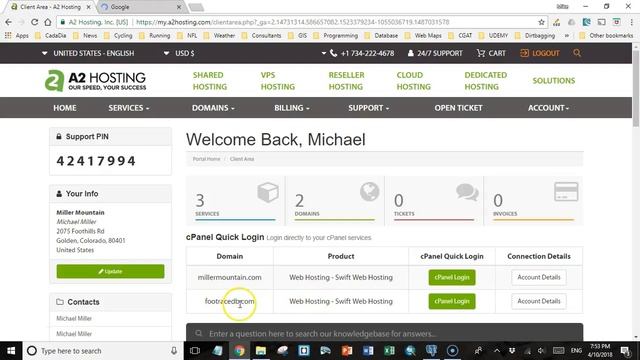Click the Domains globe icon tile

tap(335, 200)
